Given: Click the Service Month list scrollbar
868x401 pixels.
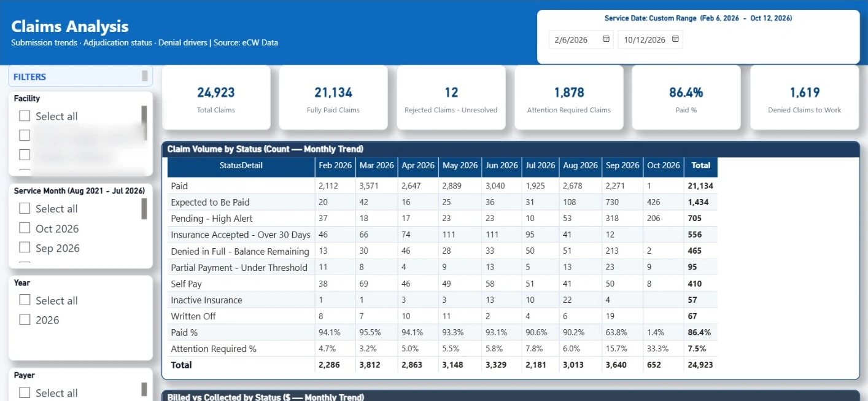Looking at the screenshot, I should (144, 209).
